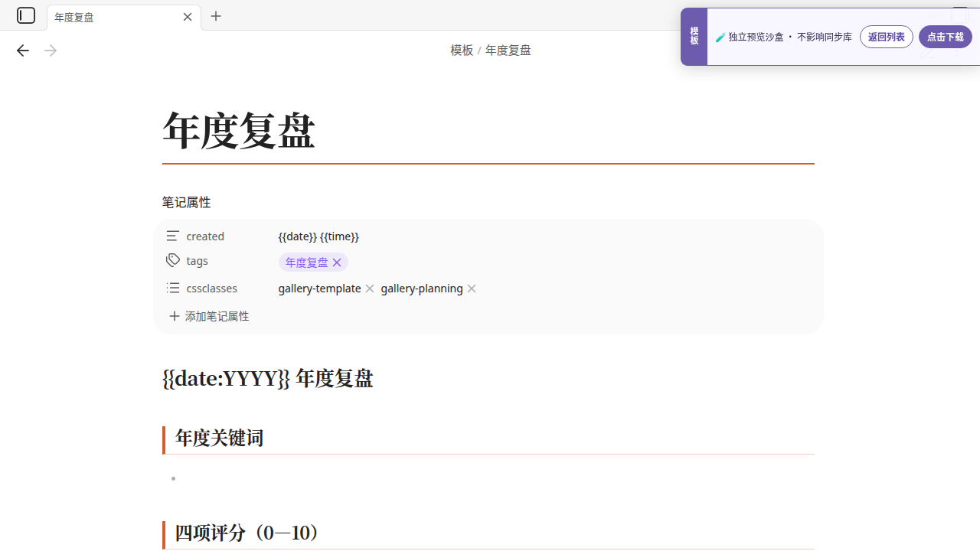This screenshot has height=551, width=980.
Task: Click the 四项评分（0—10） heading
Action: [248, 533]
